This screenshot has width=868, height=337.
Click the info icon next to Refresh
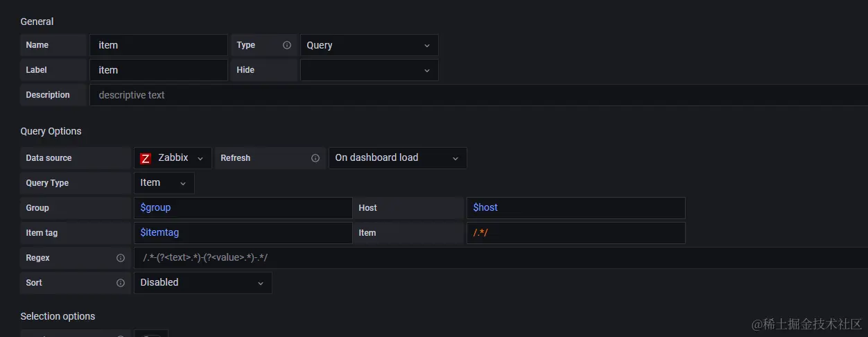pyautogui.click(x=315, y=158)
